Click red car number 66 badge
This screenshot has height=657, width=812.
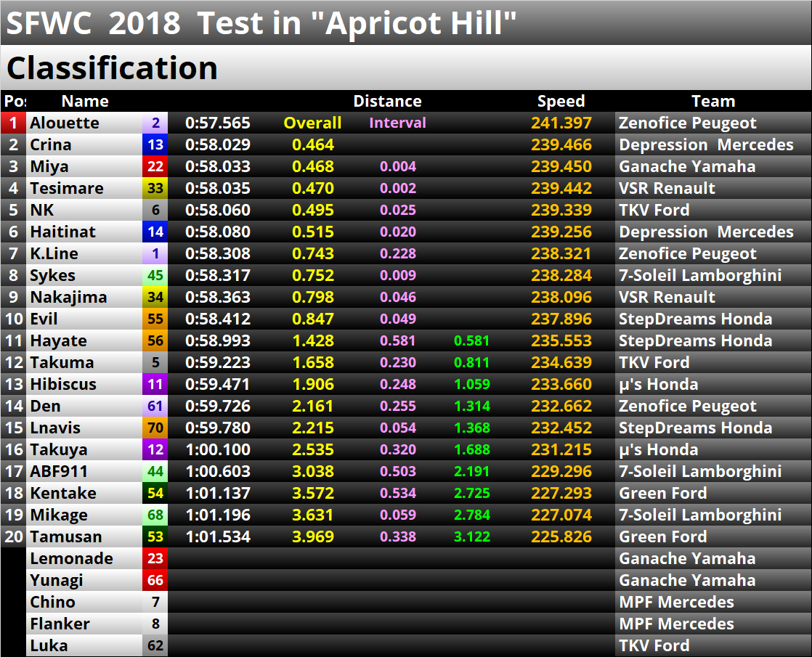pyautogui.click(x=155, y=580)
